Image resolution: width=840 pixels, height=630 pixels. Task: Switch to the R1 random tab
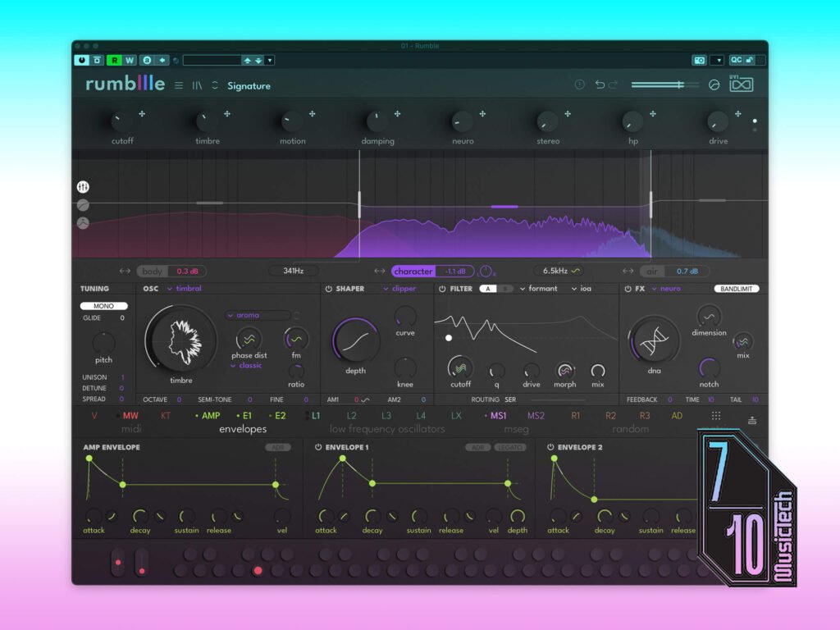click(x=575, y=416)
